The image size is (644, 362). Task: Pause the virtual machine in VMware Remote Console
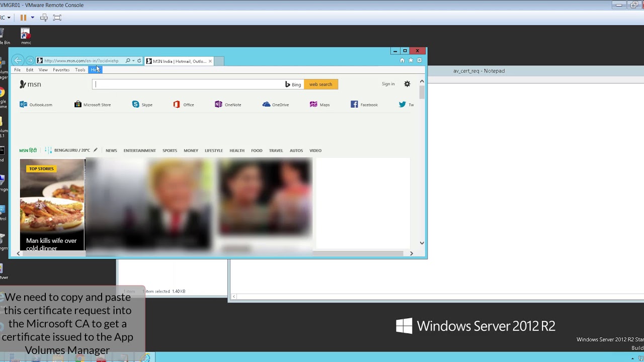click(x=23, y=18)
